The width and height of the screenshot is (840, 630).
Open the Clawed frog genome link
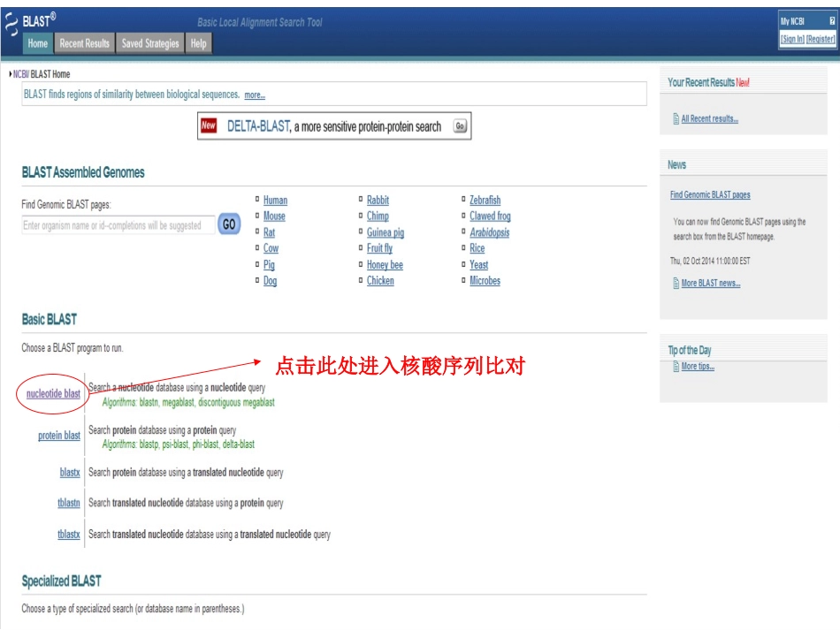(490, 216)
